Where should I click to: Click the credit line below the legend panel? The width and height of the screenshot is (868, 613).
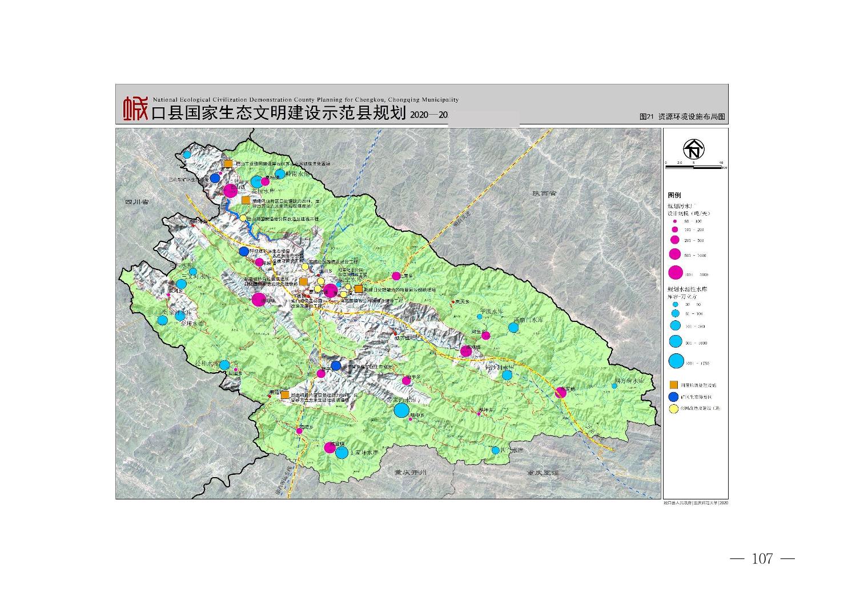pyautogui.click(x=696, y=503)
